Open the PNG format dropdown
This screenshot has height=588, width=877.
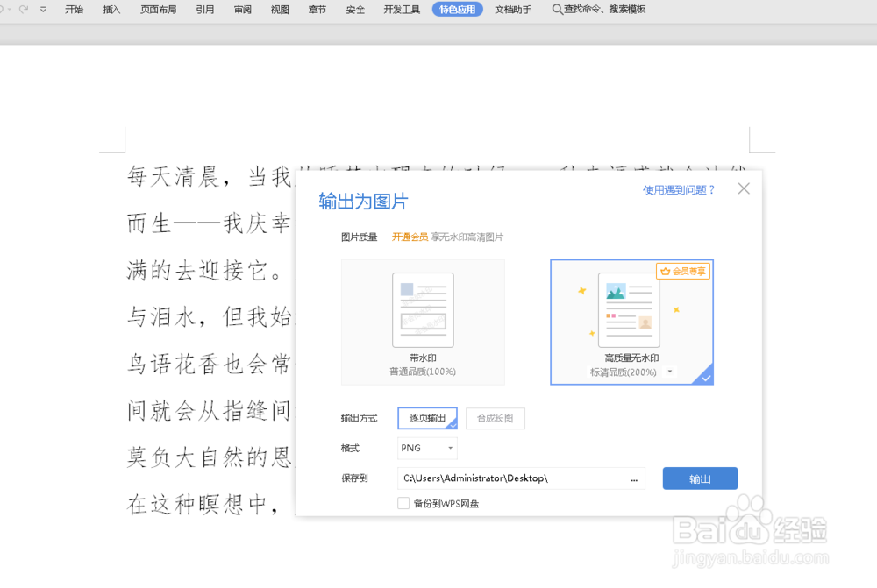click(426, 448)
